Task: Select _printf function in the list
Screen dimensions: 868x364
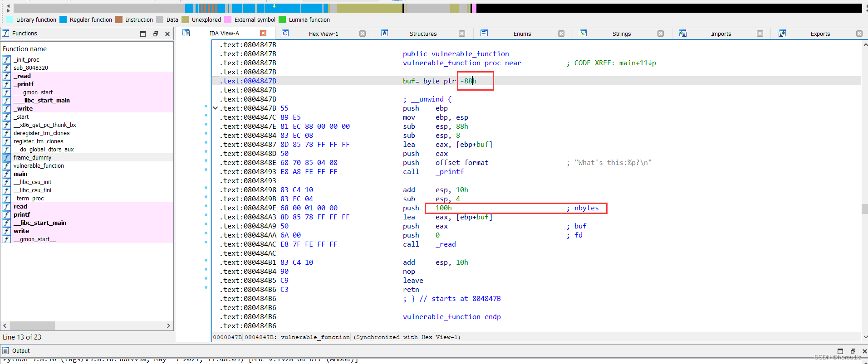Action: [x=24, y=84]
